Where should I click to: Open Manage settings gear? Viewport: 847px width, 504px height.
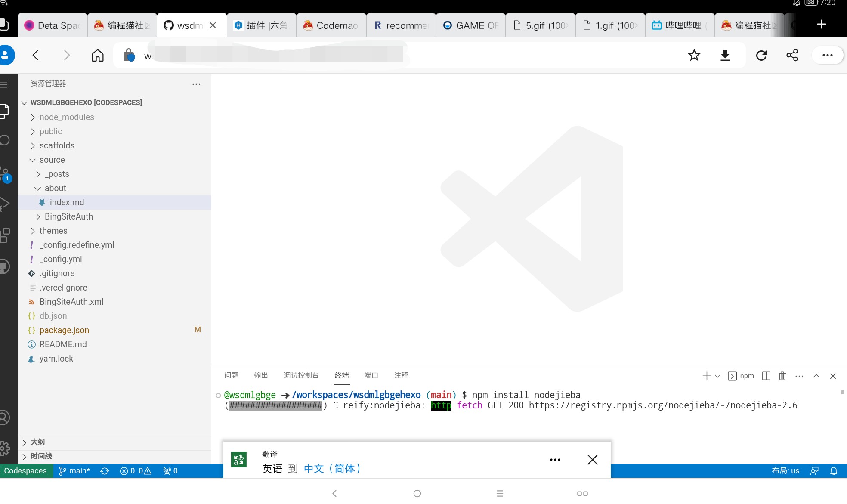point(5,448)
